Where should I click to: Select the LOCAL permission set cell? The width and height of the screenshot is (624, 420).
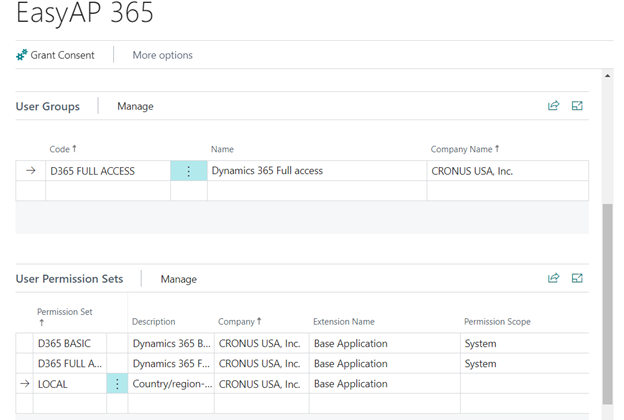pos(70,384)
